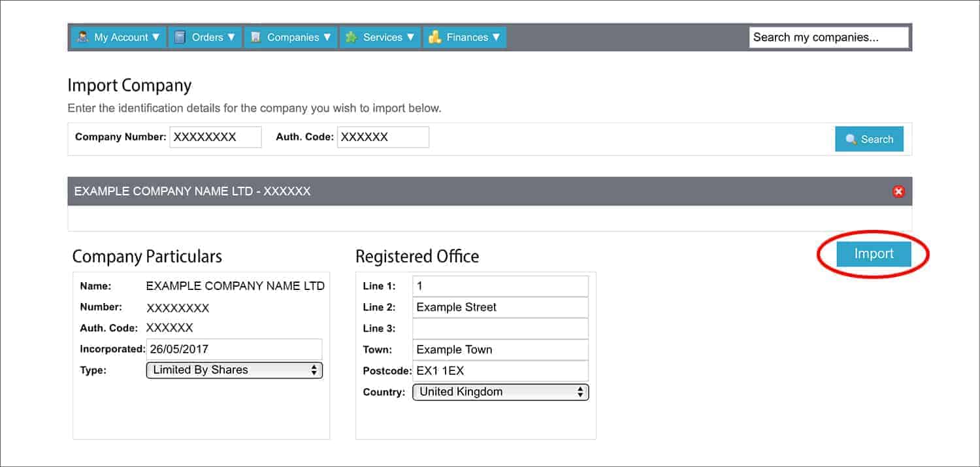Click the Postcode field EX1 1EX
980x467 pixels.
point(501,371)
